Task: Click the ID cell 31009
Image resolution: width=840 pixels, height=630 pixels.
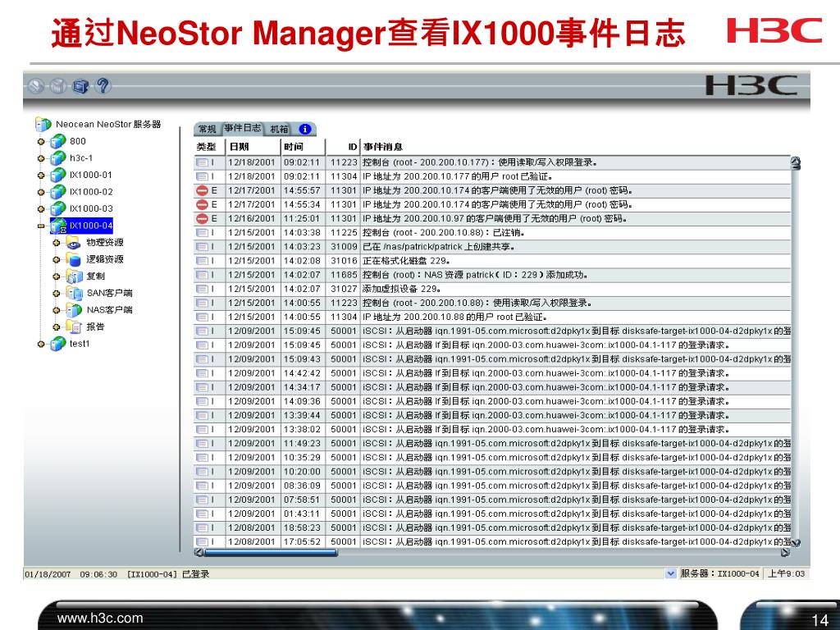Action: [x=344, y=246]
